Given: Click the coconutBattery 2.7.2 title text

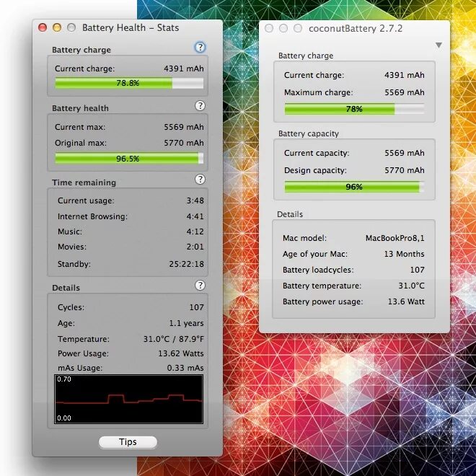Looking at the screenshot, I should click(x=356, y=29).
